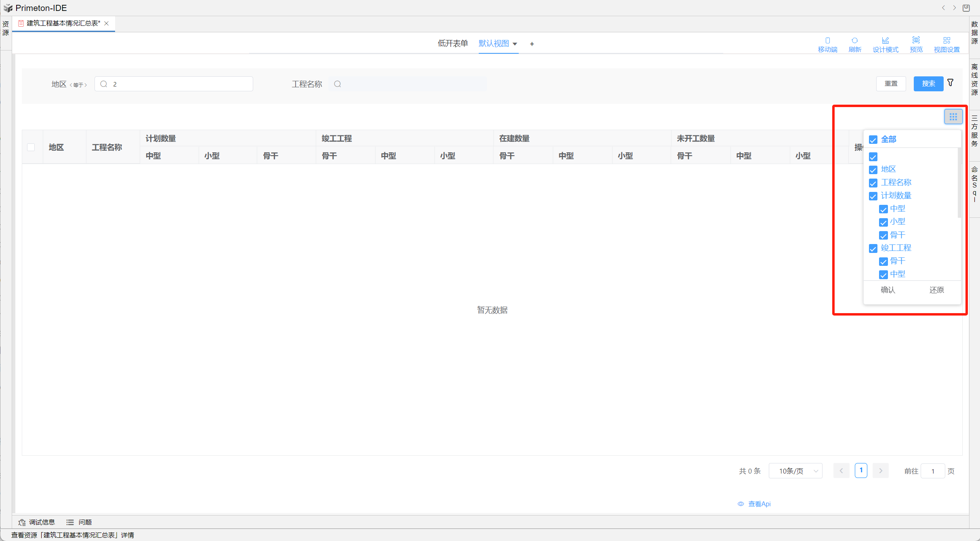Screen dimensions: 980x541
Task: Uncheck the 全部 checkbox
Action: tap(873, 140)
